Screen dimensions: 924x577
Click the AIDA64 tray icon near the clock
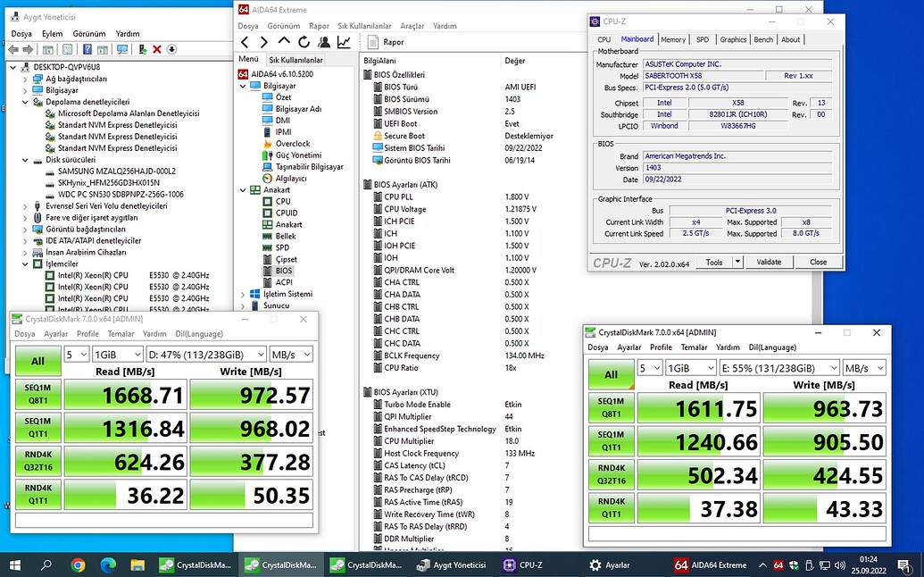click(778, 564)
